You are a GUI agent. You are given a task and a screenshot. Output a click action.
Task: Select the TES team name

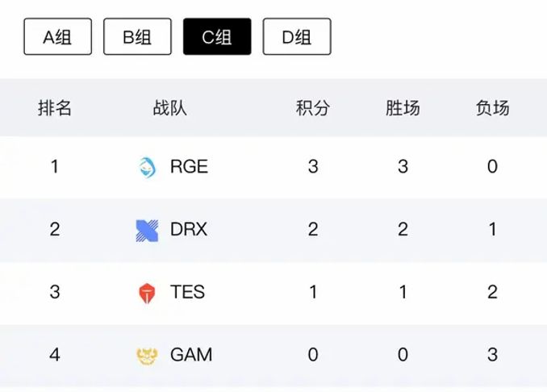pyautogui.click(x=187, y=292)
